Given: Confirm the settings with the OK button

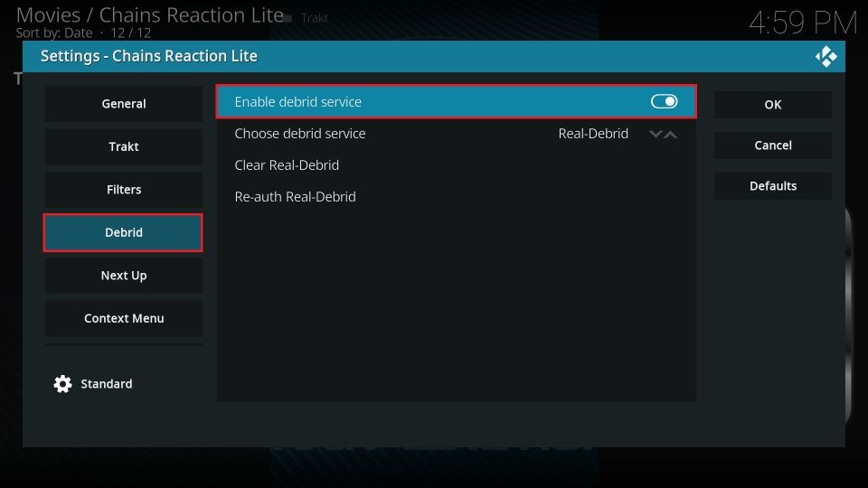Looking at the screenshot, I should [773, 105].
